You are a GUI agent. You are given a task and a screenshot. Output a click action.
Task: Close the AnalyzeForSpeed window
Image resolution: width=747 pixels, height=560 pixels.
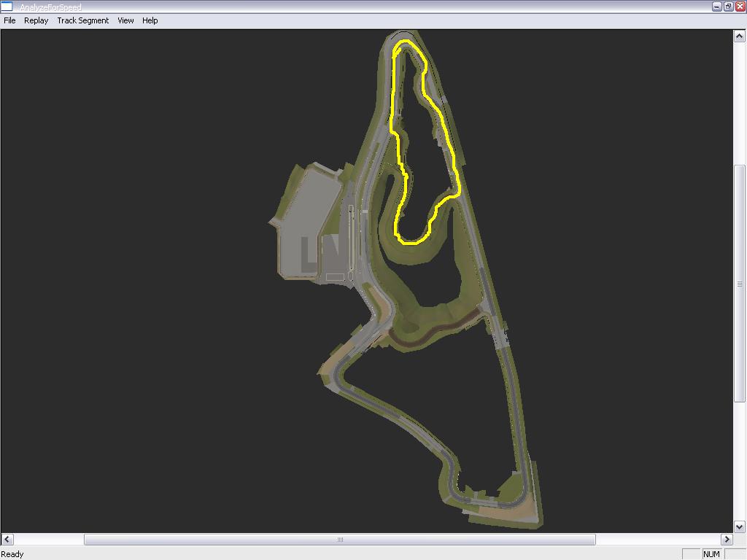click(740, 6)
